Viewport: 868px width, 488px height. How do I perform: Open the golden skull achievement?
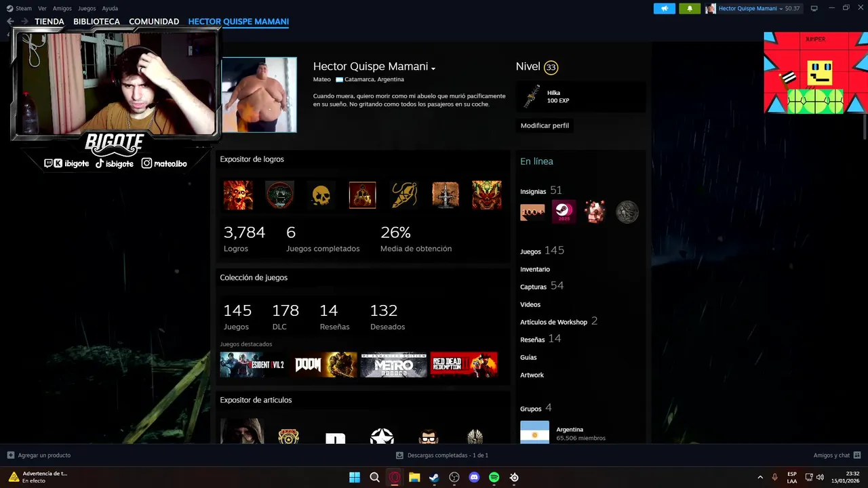coord(321,195)
